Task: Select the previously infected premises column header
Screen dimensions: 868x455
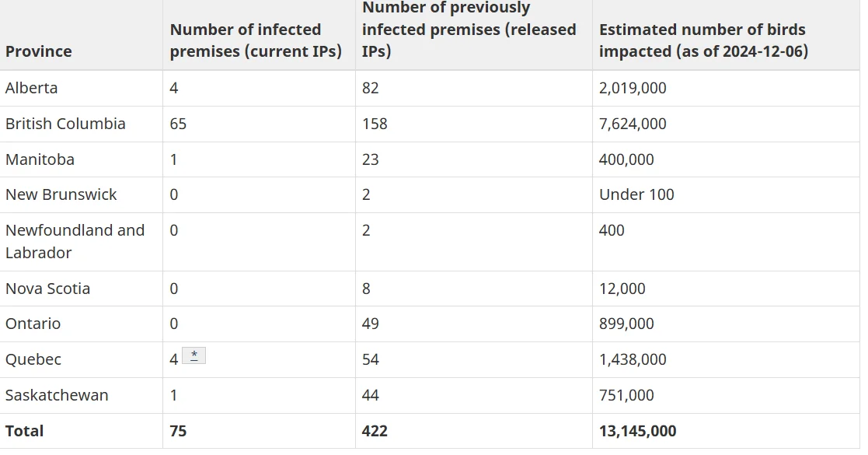Action: pos(469,30)
